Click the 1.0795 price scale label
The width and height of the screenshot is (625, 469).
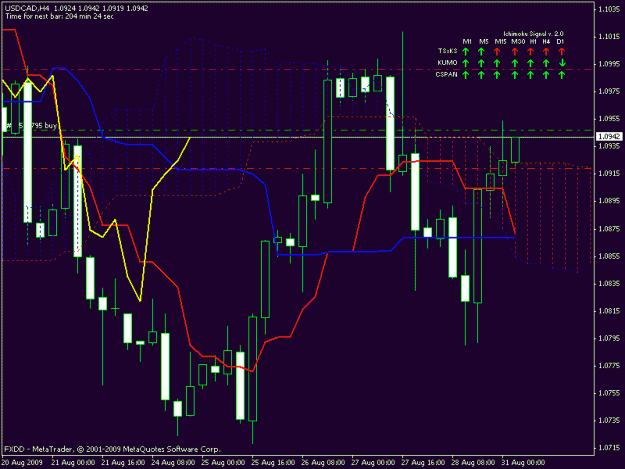point(609,338)
